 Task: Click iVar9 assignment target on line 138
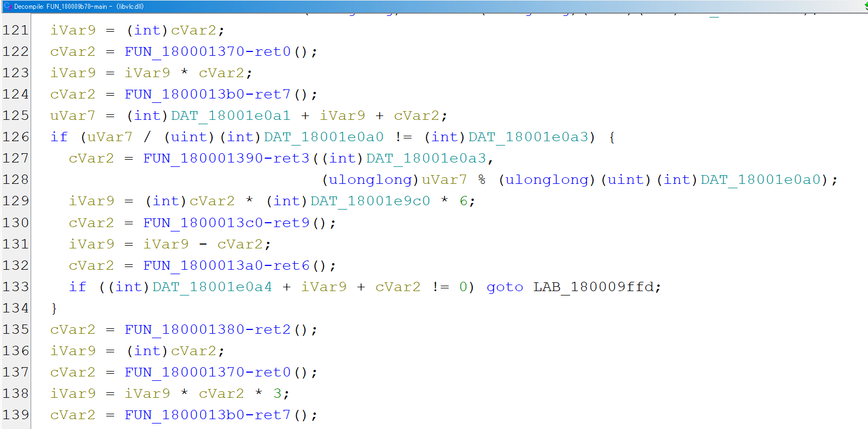[x=73, y=393]
